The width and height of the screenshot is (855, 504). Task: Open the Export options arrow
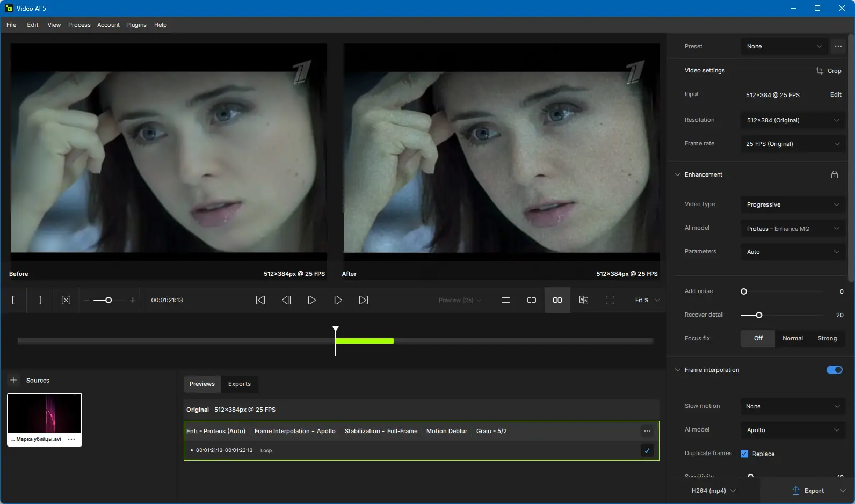click(x=843, y=491)
